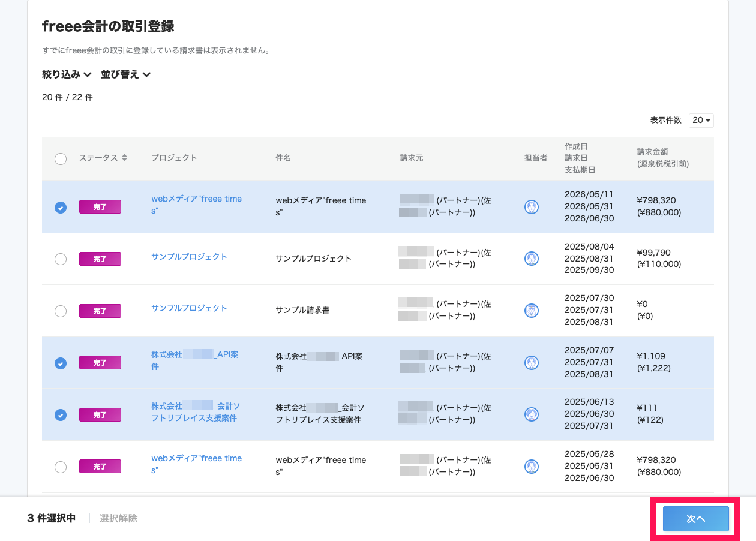Viewport: 756px width, 541px height.
Task: Click assignee avatar in ¥798,320 2026/05/11 row
Action: (532, 207)
